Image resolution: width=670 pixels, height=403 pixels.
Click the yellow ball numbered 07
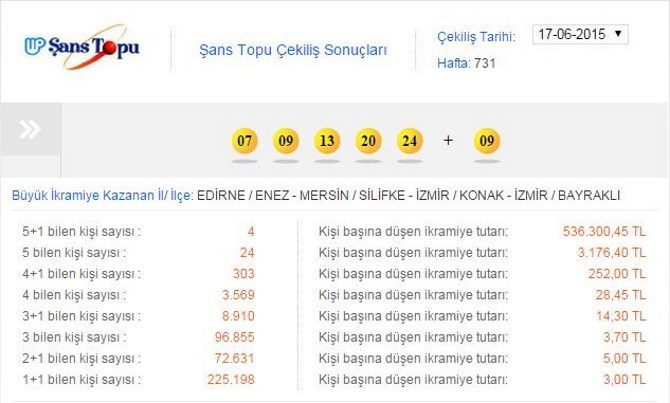245,141
